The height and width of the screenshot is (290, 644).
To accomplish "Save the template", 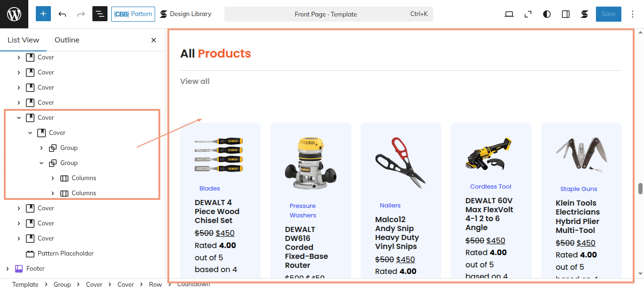I will pos(609,14).
